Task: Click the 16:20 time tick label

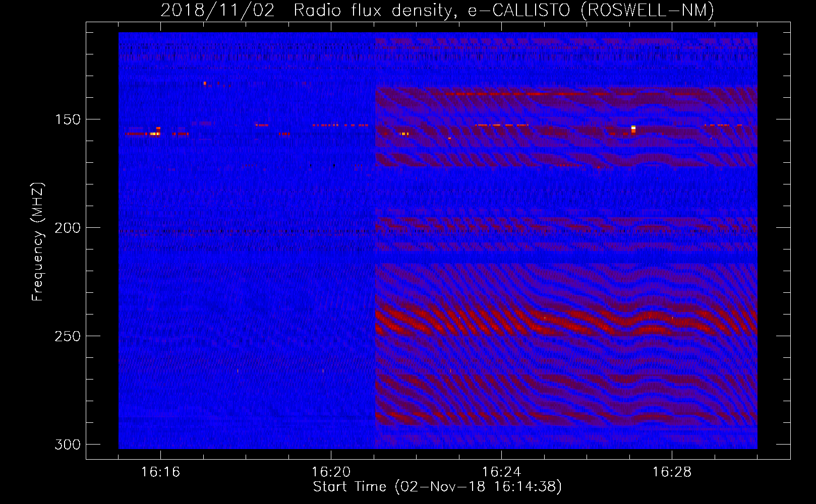Action: (331, 472)
